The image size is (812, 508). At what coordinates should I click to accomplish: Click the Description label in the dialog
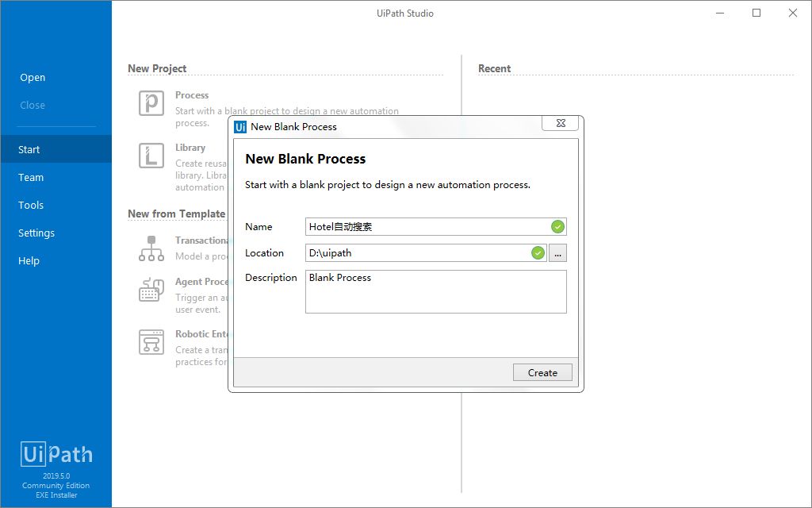(271, 278)
